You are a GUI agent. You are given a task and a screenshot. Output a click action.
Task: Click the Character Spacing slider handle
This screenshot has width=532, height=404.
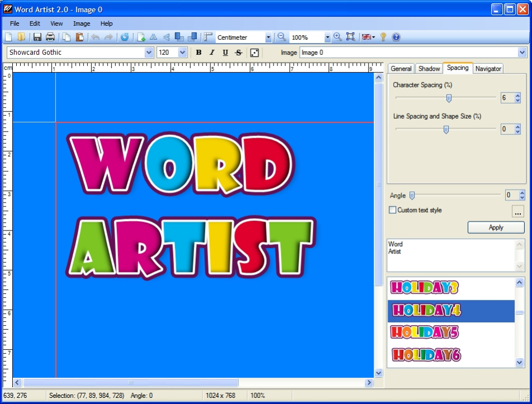tap(449, 98)
